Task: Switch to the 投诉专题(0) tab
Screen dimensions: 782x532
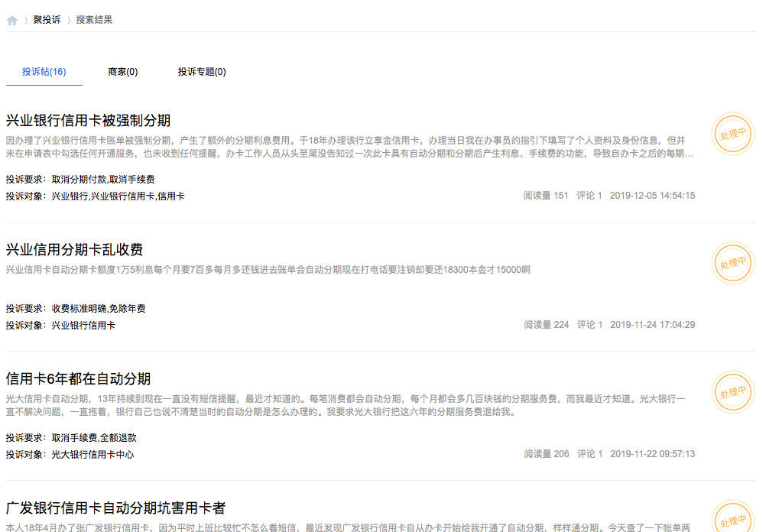Action: (x=202, y=72)
